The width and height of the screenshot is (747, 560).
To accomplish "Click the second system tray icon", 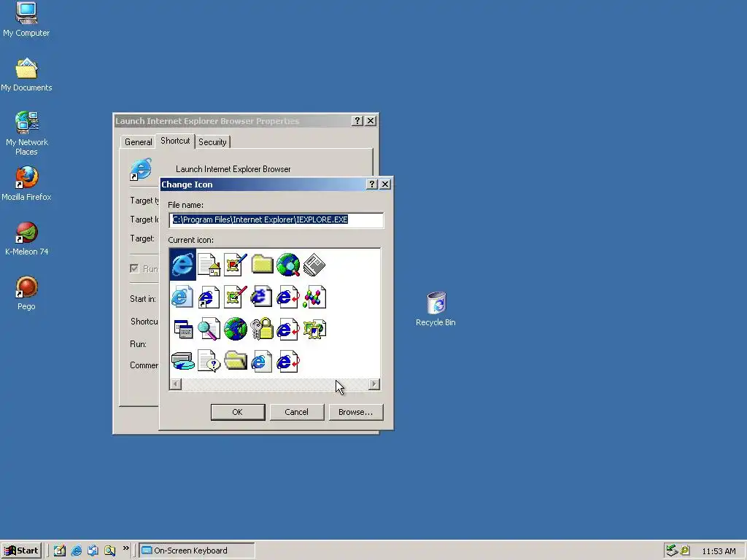I will (685, 551).
